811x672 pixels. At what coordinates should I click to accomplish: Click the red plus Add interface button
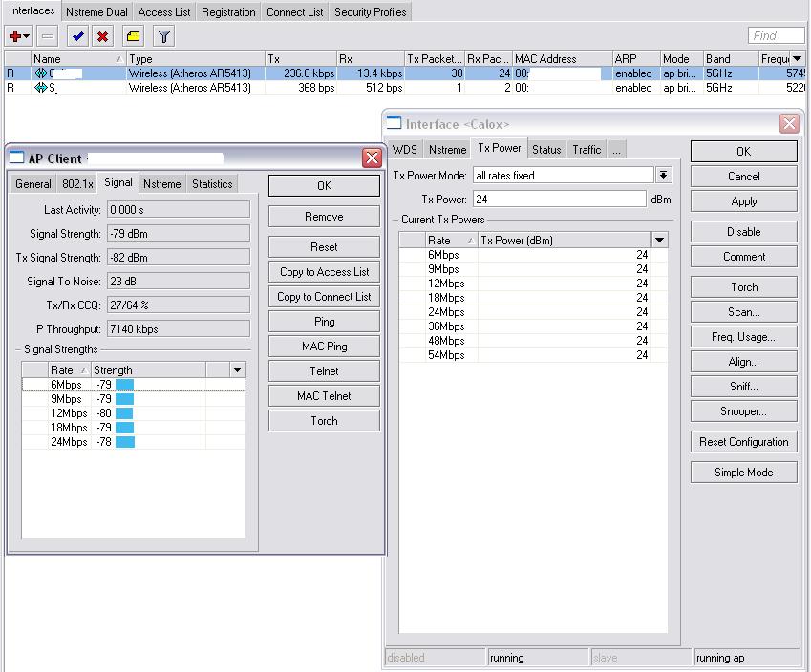click(15, 36)
